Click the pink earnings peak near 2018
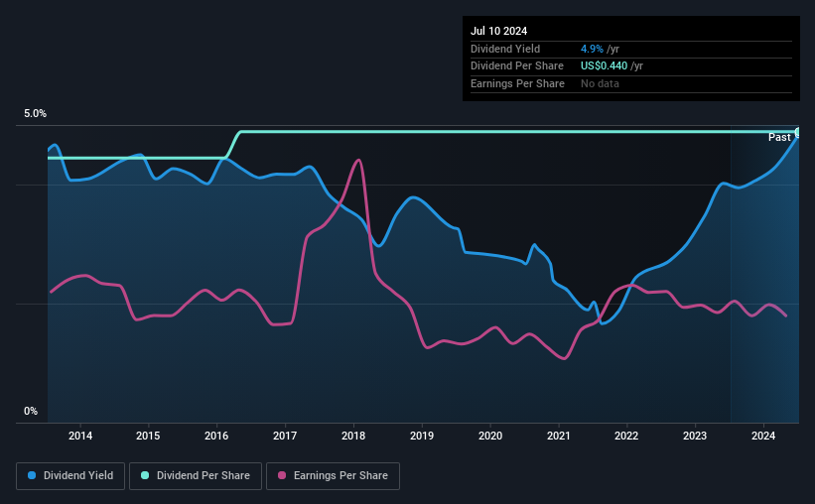The width and height of the screenshot is (815, 504). pos(358,161)
